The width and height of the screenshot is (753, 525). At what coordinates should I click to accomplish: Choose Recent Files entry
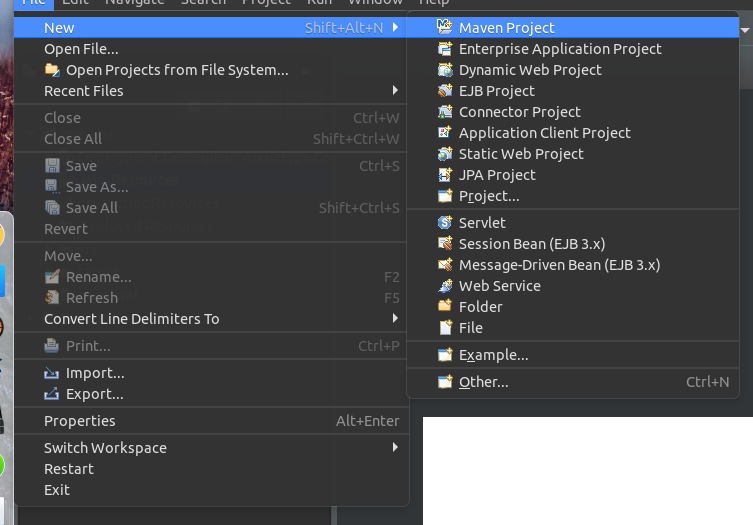(210, 90)
